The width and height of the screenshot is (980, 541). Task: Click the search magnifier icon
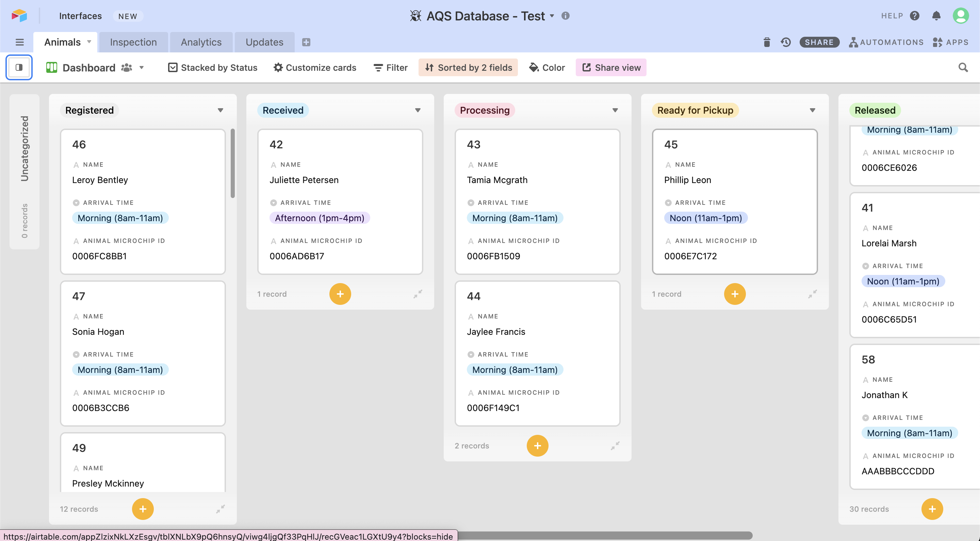963,67
